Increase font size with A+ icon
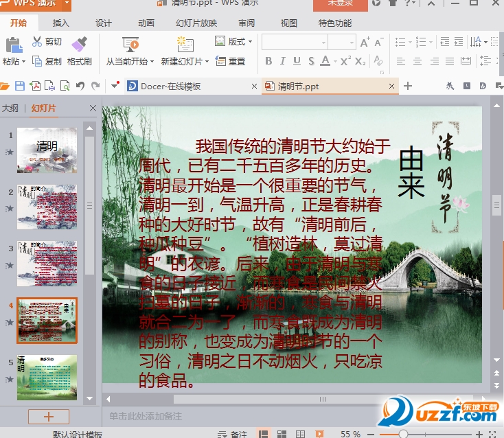The width and height of the screenshot is (504, 438). pyautogui.click(x=365, y=42)
